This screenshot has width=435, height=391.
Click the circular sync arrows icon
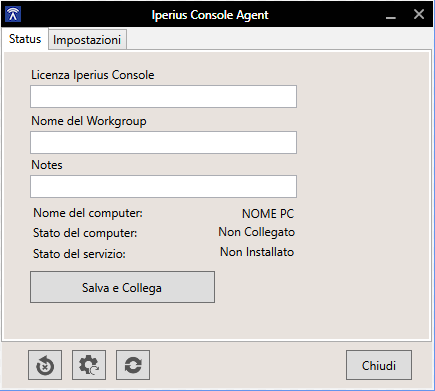[133, 365]
